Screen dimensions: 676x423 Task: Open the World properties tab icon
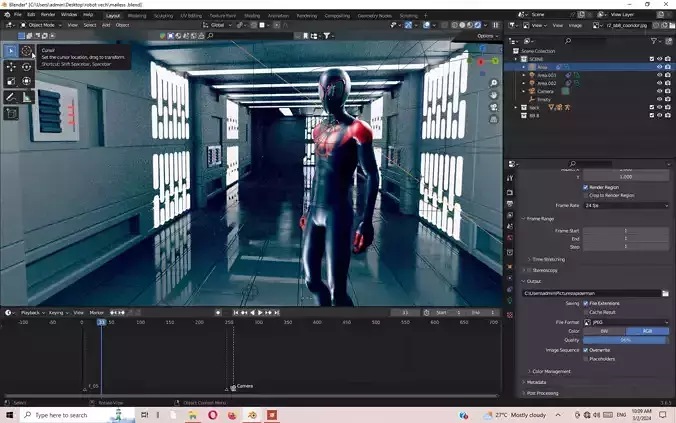[510, 238]
